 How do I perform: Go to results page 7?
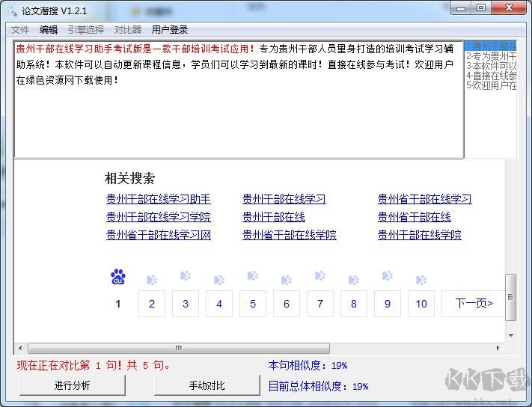320,304
